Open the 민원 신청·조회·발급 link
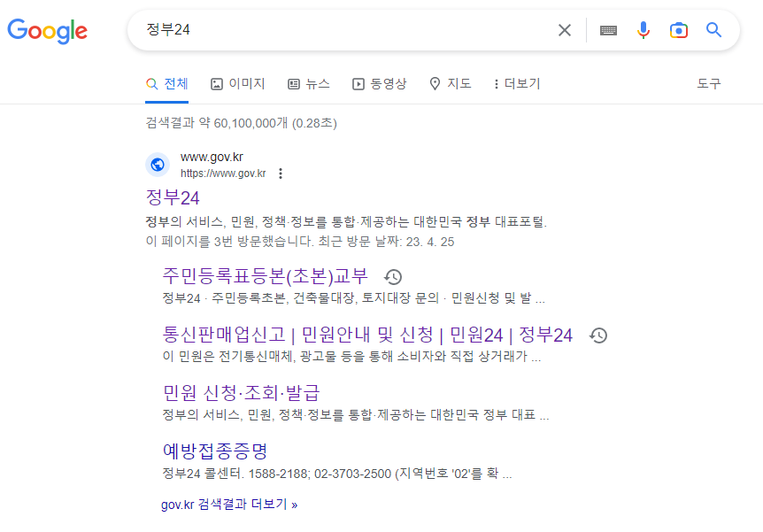Viewport: 763px width, 532px height. pyautogui.click(x=242, y=393)
